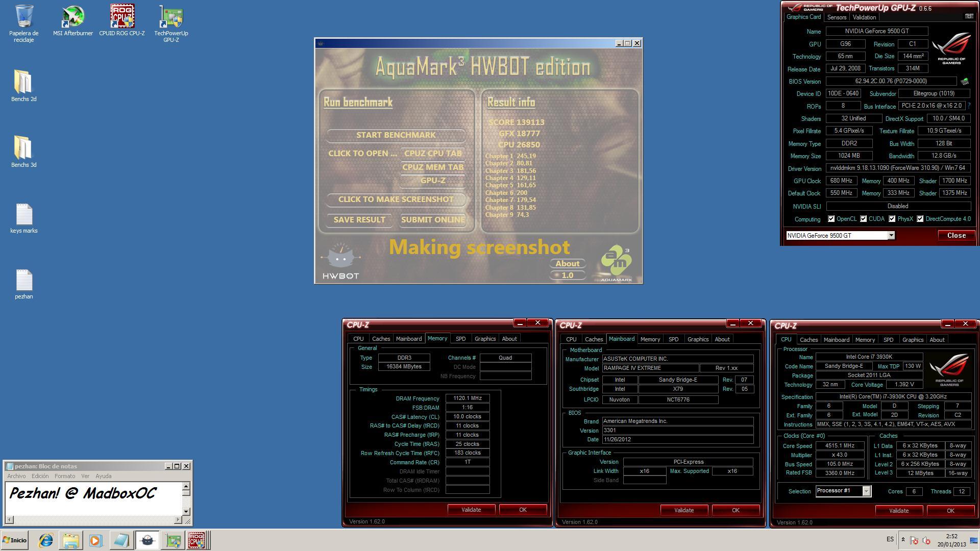Open CPUID ROG CPU-Z desktop shortcut
This screenshot has height=551, width=980.
(122, 20)
